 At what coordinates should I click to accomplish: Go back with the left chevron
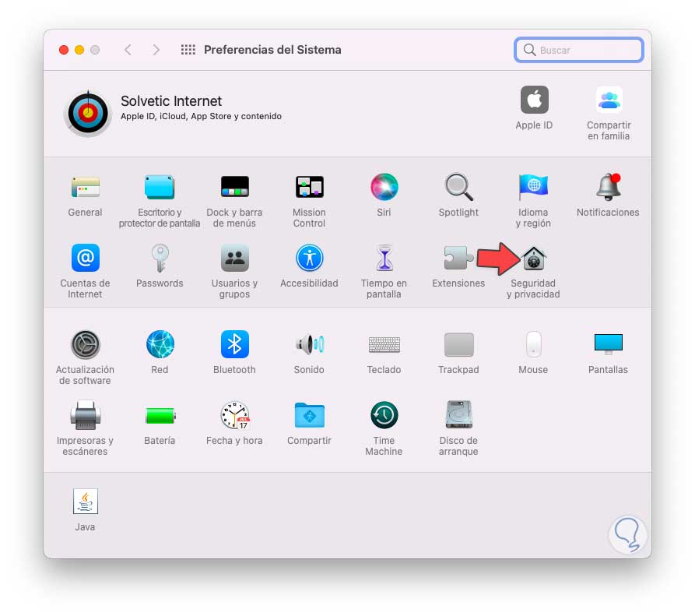pos(128,50)
